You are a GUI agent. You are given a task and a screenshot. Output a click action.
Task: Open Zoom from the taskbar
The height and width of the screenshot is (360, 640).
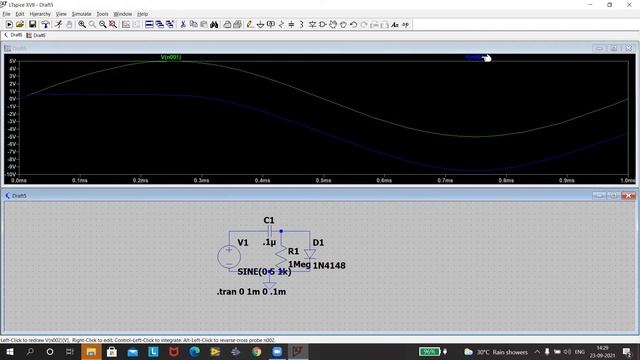(277, 351)
